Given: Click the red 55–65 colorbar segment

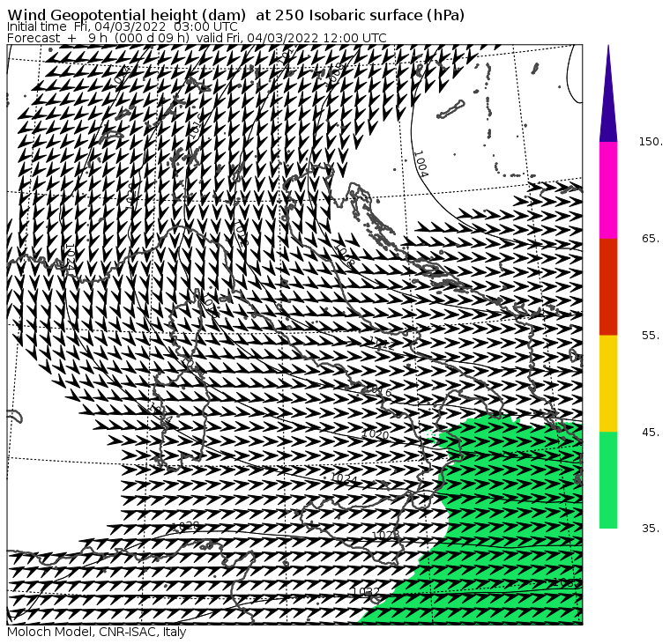Looking at the screenshot, I should (x=608, y=287).
